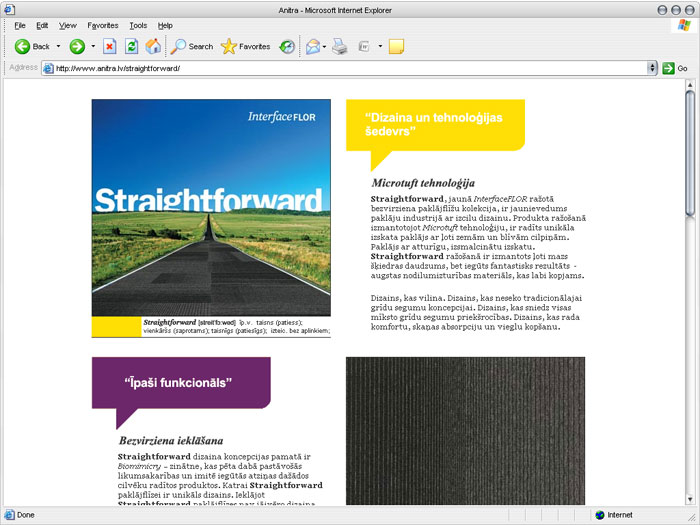Click the Address label
Image resolution: width=700 pixels, height=525 pixels.
pos(23,67)
